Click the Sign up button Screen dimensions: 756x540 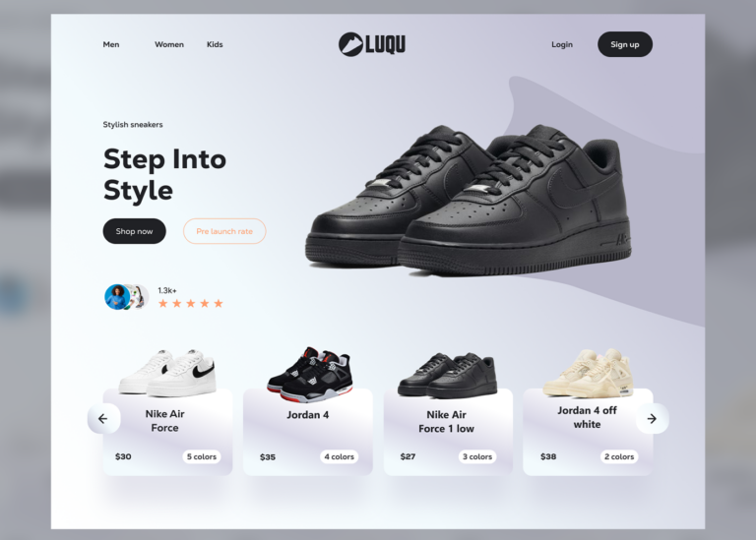pos(625,44)
